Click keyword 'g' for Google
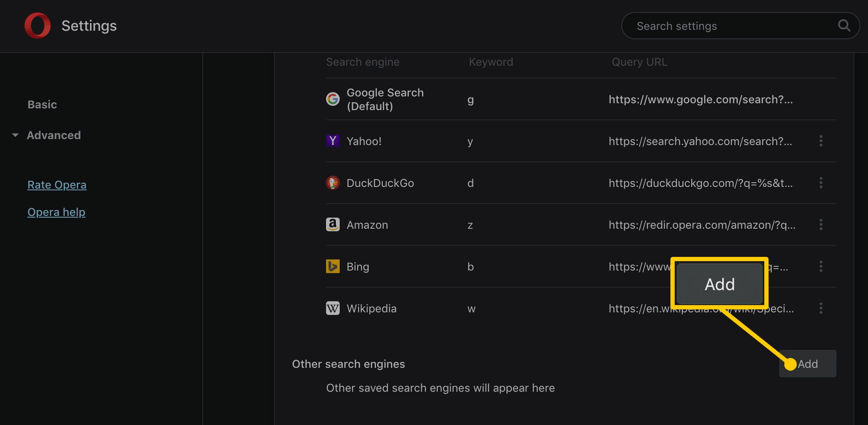The width and height of the screenshot is (868, 425). 470,100
